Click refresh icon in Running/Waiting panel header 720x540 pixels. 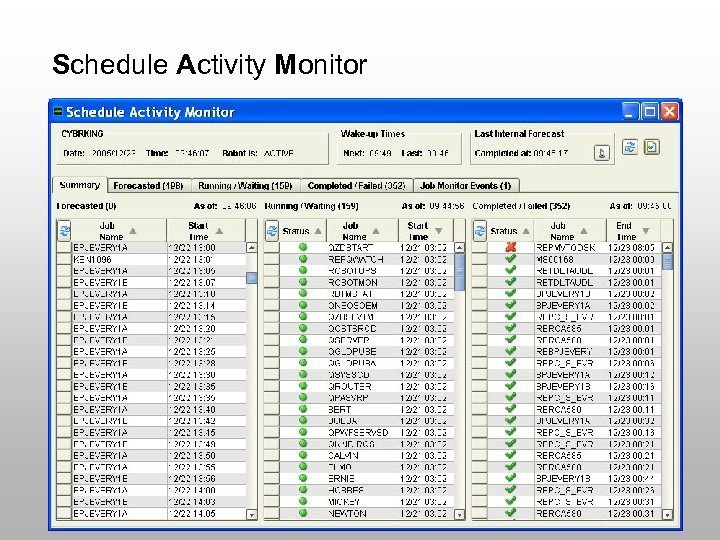pyautogui.click(x=272, y=231)
